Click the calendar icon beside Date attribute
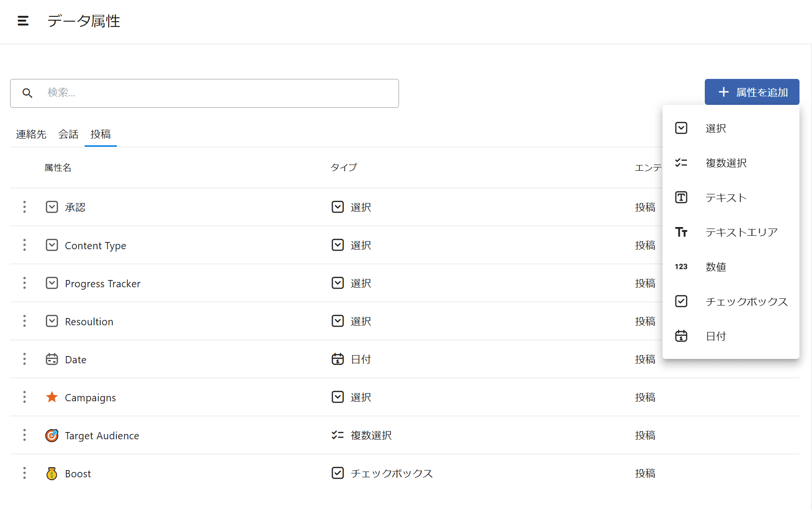Image resolution: width=812 pixels, height=510 pixels. coord(52,359)
